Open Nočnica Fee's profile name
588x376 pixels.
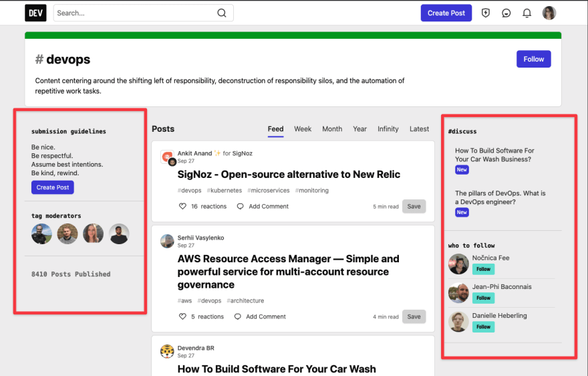pyautogui.click(x=490, y=258)
